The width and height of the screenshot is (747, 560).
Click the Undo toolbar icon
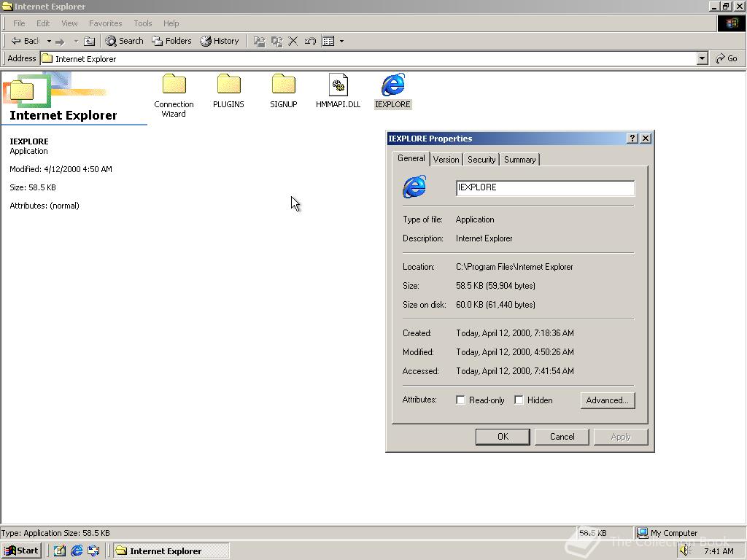pyautogui.click(x=310, y=42)
